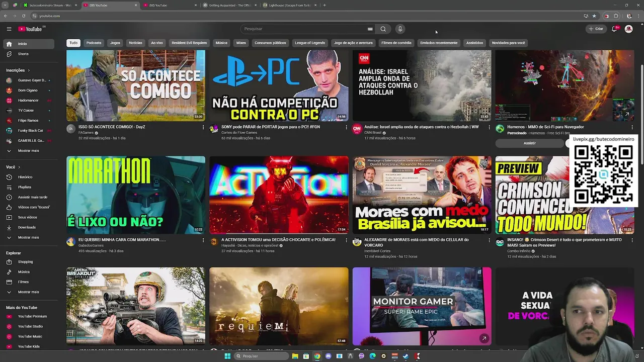
Task: Open options menu for ALEXANDRE de MORAES video
Action: 489,240
